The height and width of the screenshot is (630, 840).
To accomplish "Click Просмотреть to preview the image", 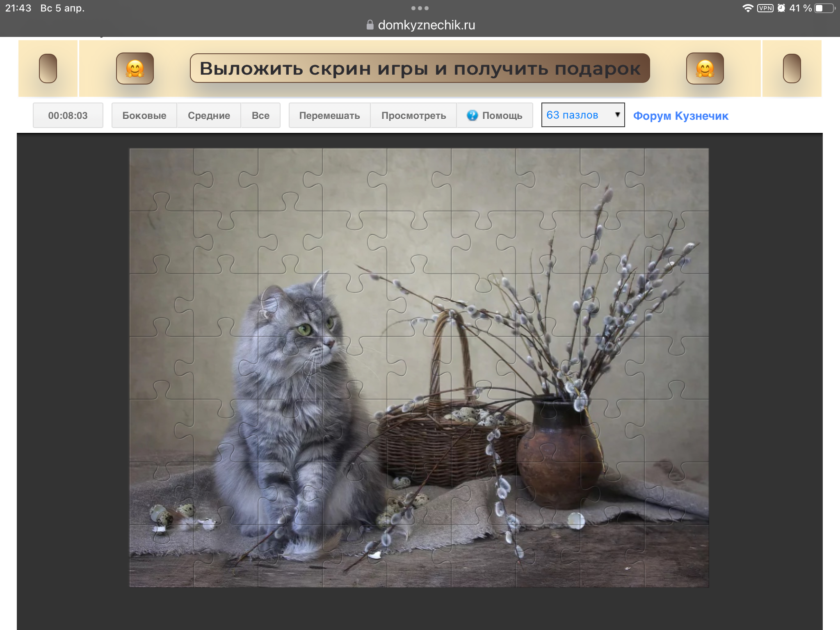I will (x=413, y=116).
